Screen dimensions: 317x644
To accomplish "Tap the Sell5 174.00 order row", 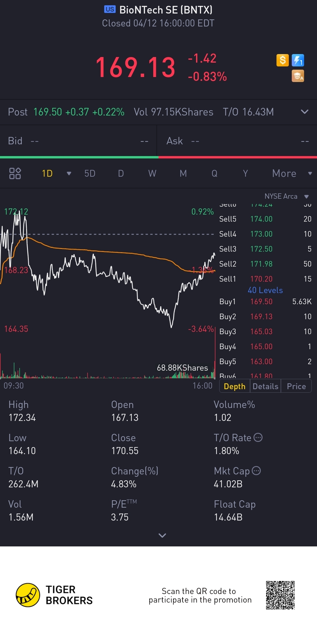I will [x=265, y=219].
